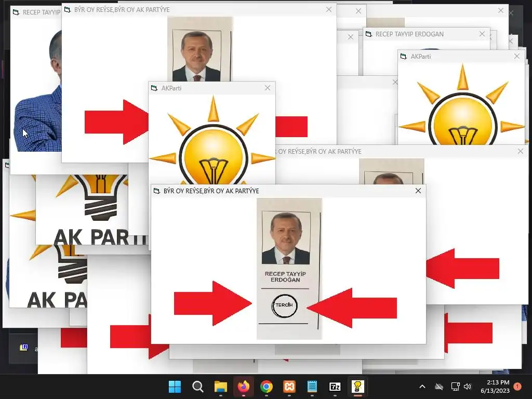This screenshot has width=532, height=399.
Task: Click the crossed-out cloud tray icon
Action: (x=439, y=387)
